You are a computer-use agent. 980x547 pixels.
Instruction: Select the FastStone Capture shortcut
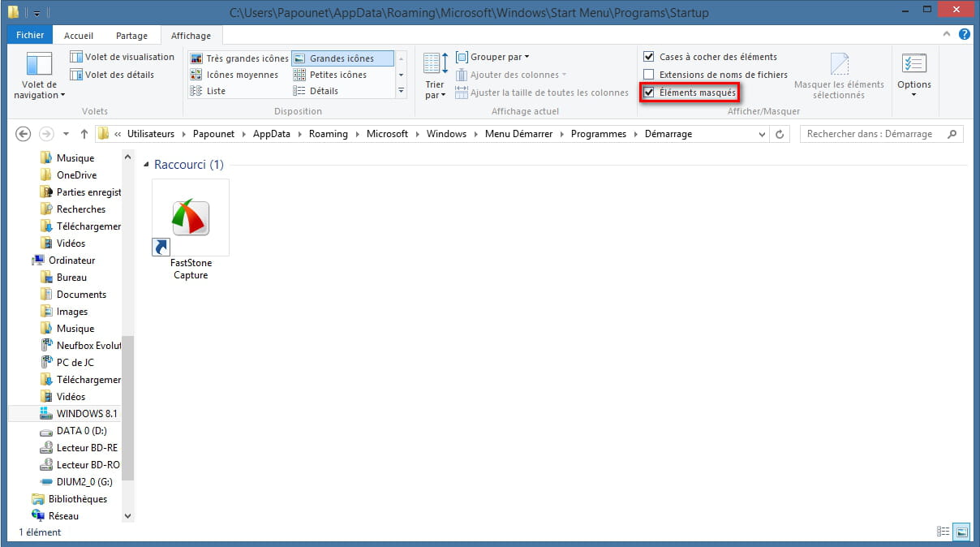click(x=191, y=230)
